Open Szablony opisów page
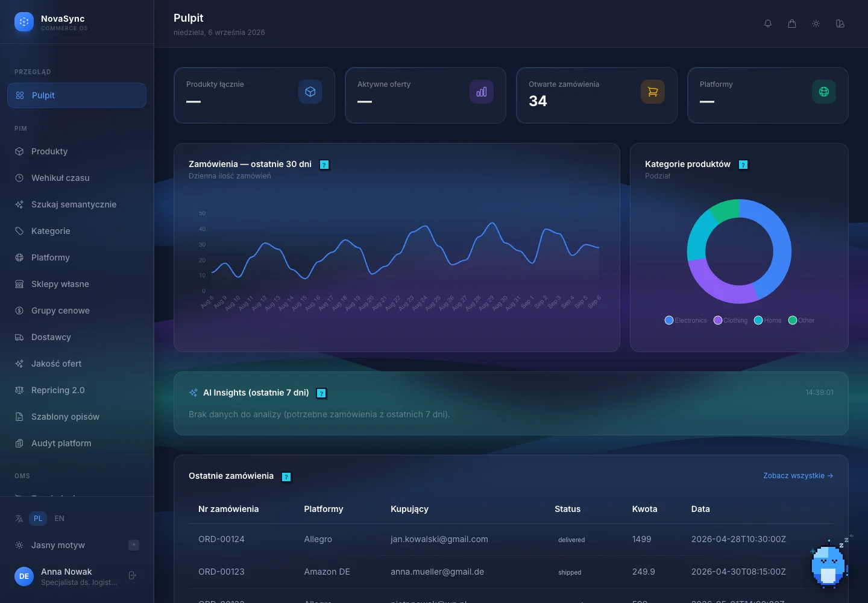868x603 pixels. point(77,417)
